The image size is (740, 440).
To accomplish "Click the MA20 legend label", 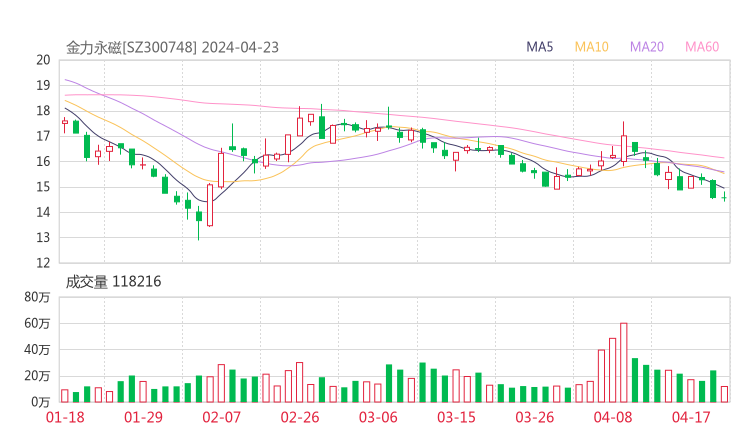I will 647,47.
